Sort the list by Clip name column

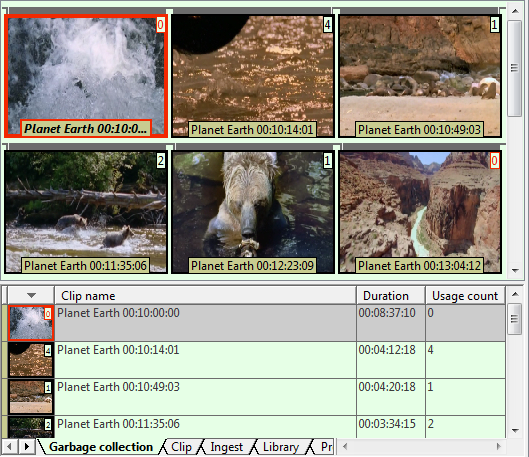point(205,296)
